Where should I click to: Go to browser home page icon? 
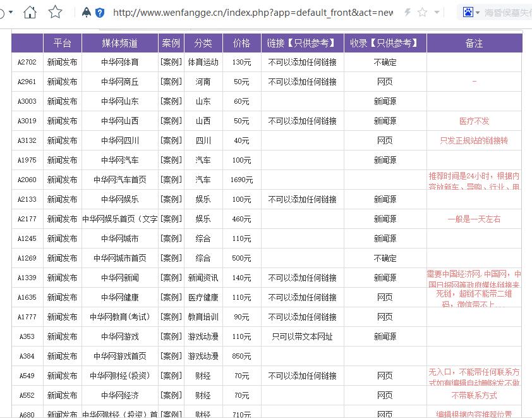pos(30,13)
